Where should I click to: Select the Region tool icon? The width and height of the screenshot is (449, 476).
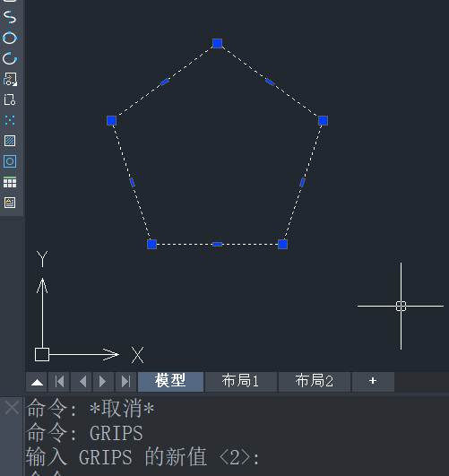tap(10, 161)
